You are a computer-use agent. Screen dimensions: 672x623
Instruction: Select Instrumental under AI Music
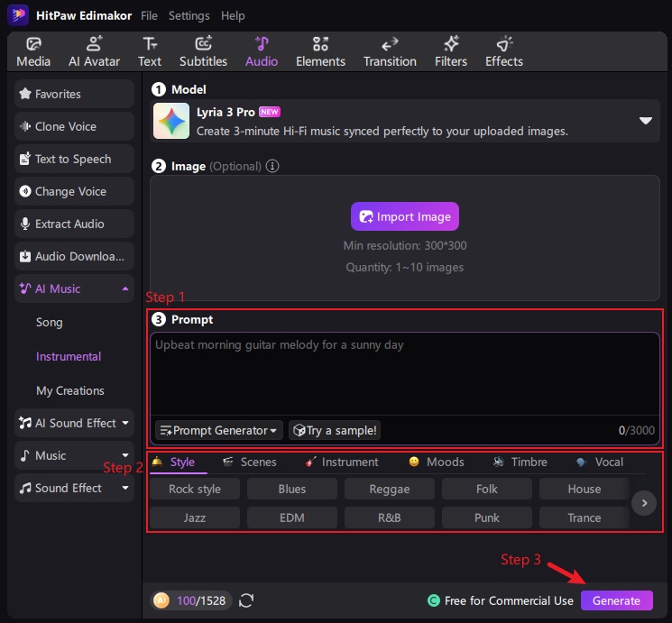click(69, 356)
